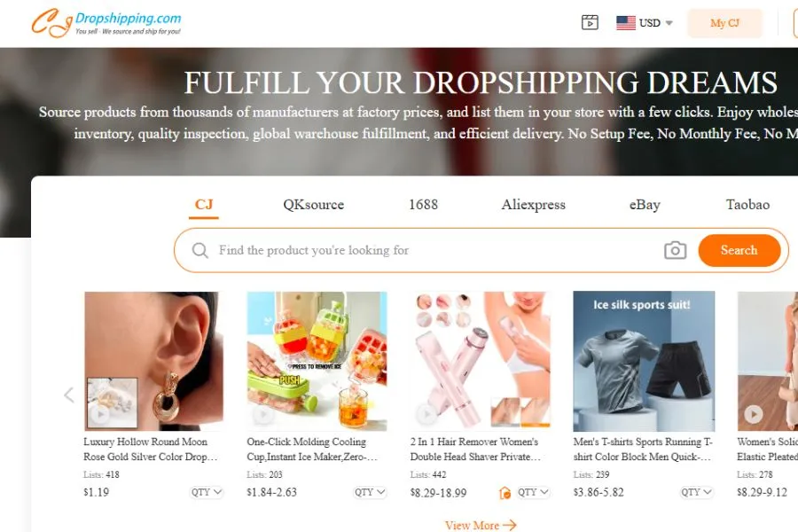Click the US flag currency icon
This screenshot has height=532, width=798.
(625, 23)
